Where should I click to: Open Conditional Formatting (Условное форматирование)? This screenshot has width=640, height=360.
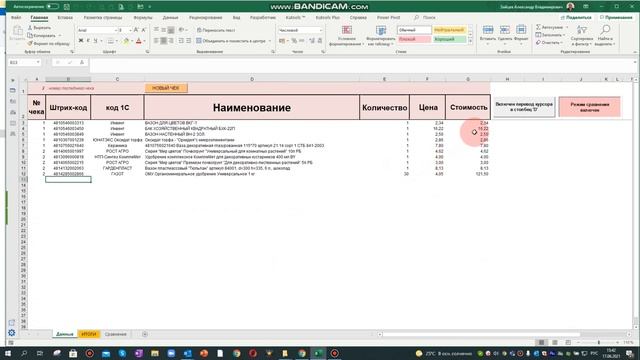(x=347, y=36)
